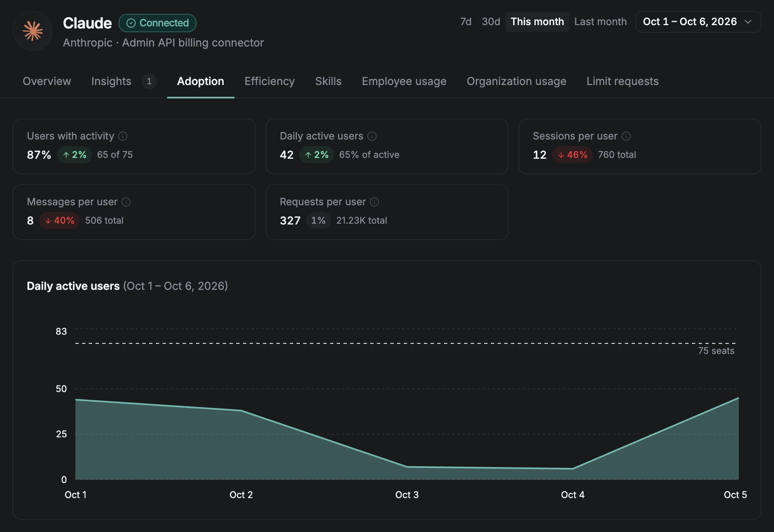Screen dimensions: 774x532
Task: Click the Oct 4 axis label
Action: [x=573, y=495]
